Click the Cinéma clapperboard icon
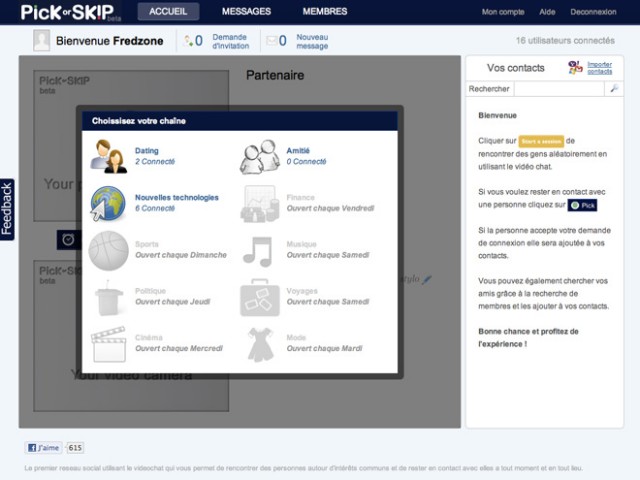Image resolution: width=640 pixels, height=480 pixels. tap(109, 344)
